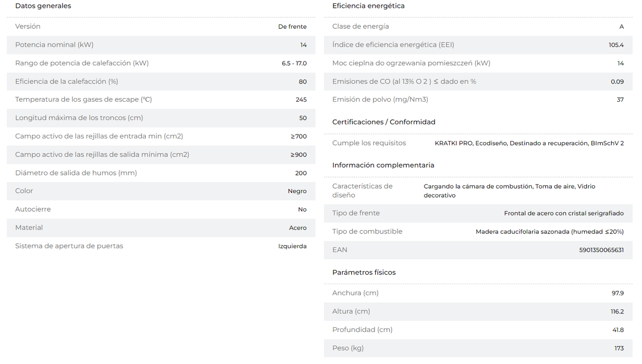Click the Emisión de polvo row
This screenshot has height=364, width=642.
click(x=478, y=99)
